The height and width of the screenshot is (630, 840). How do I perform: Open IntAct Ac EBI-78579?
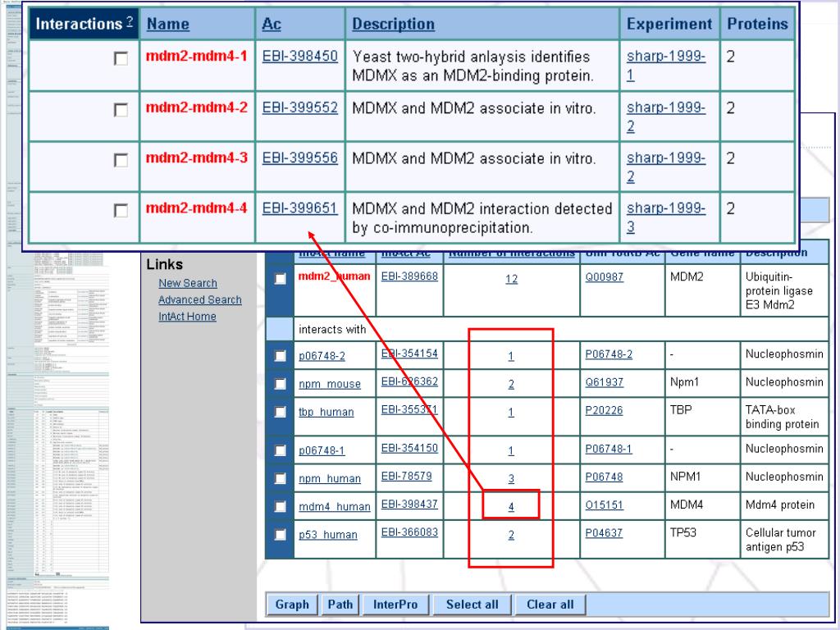click(406, 476)
